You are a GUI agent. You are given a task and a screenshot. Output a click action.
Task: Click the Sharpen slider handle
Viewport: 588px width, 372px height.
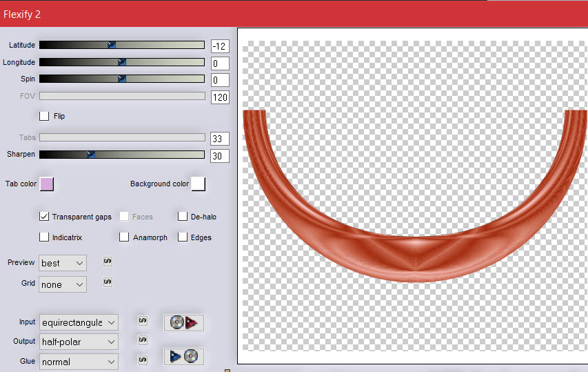click(91, 155)
